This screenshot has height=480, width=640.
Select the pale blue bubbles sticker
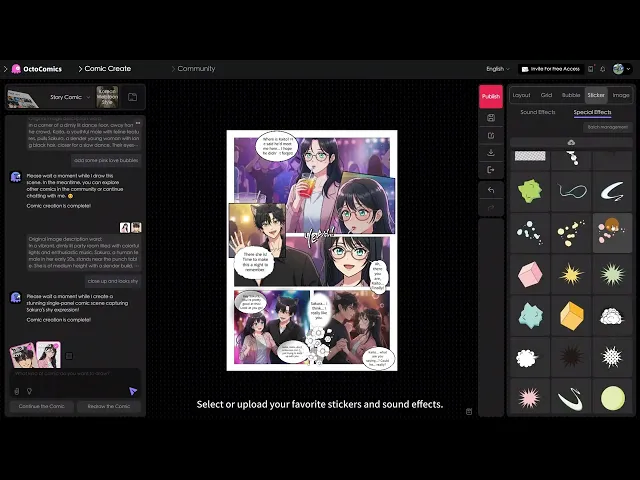click(530, 233)
